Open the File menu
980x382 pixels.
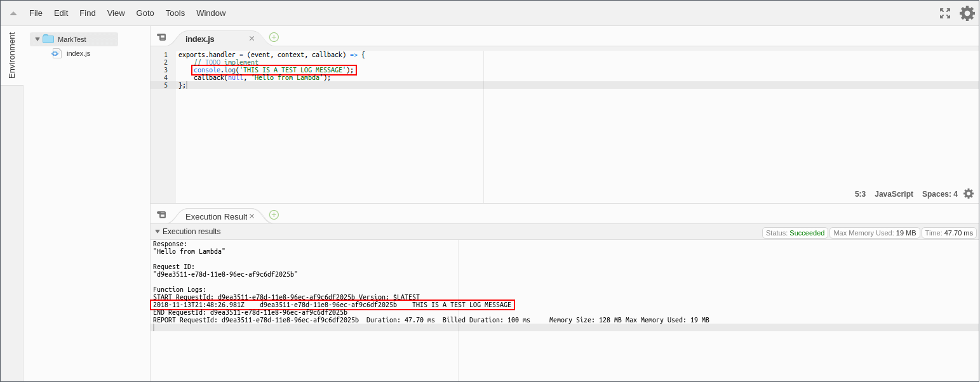(36, 13)
